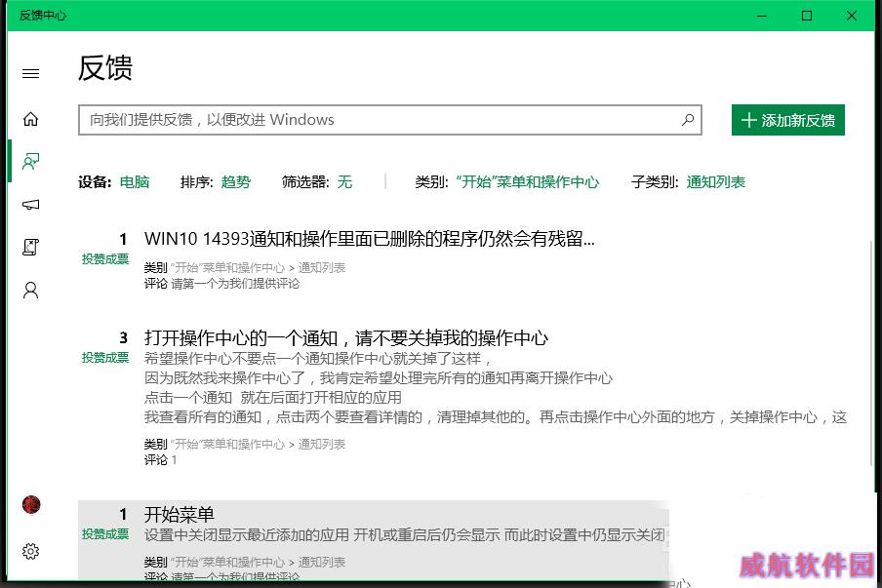Close the 反馈中心 window
This screenshot has width=882, height=588.
pos(852,16)
